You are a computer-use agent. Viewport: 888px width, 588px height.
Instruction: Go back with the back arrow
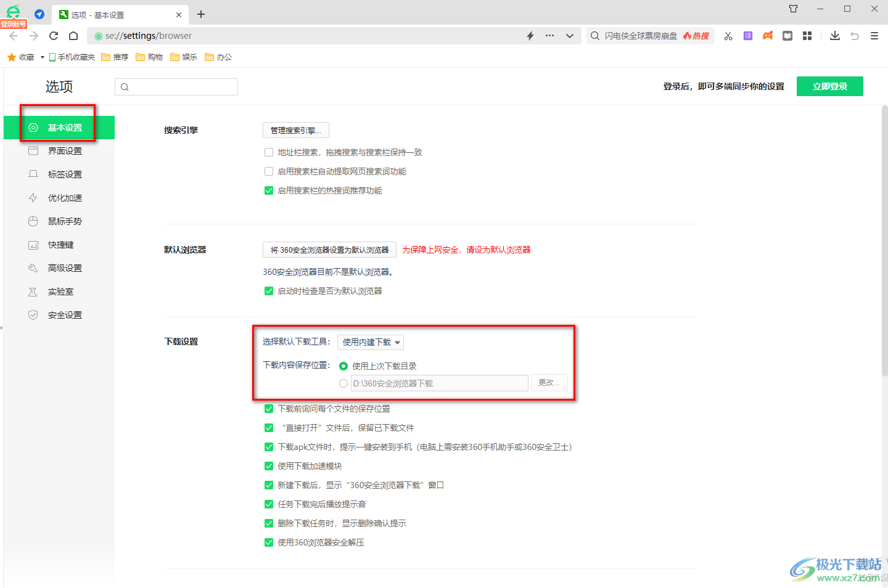click(x=14, y=36)
